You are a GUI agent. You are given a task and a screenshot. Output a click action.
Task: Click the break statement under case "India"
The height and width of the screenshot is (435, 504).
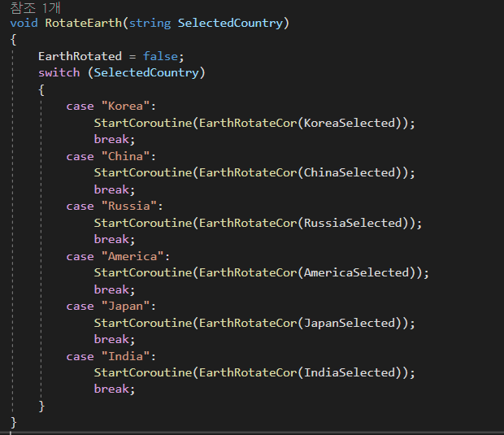[115, 389]
